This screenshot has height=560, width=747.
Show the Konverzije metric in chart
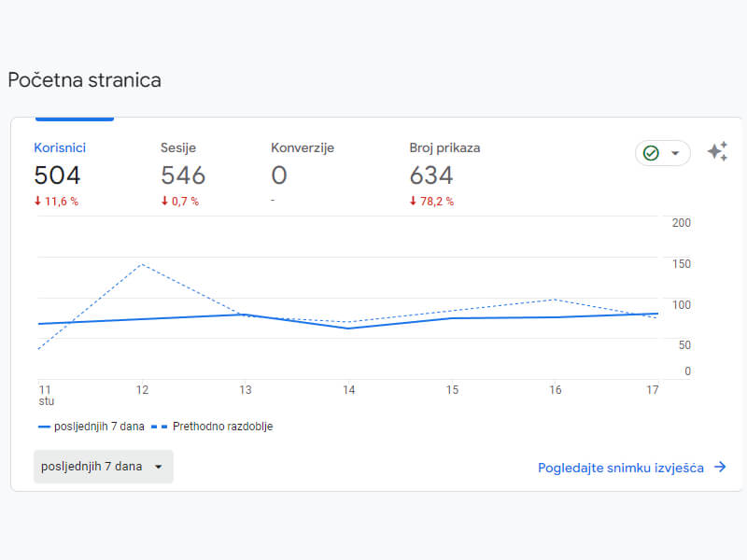(x=302, y=147)
